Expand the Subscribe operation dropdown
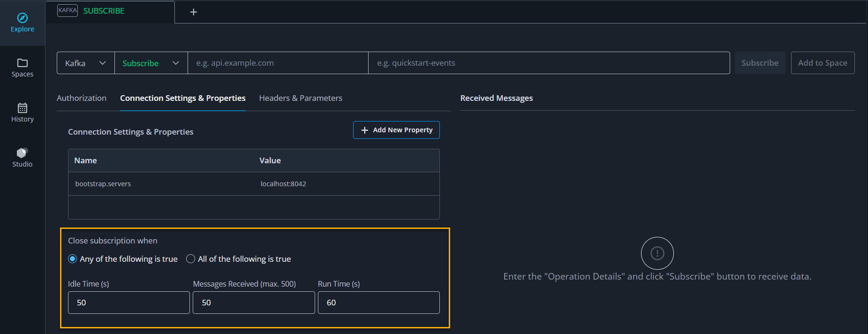This screenshot has height=334, width=868. (151, 63)
